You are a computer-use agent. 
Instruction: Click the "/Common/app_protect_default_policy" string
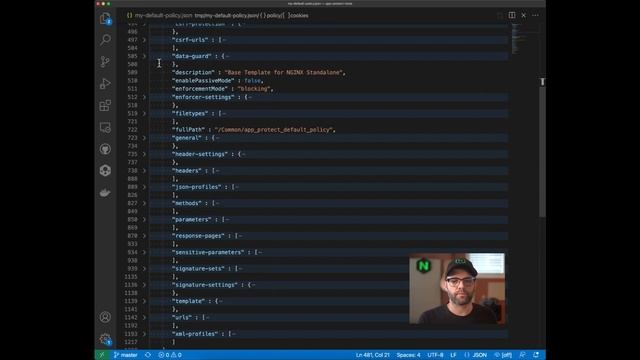(273, 130)
